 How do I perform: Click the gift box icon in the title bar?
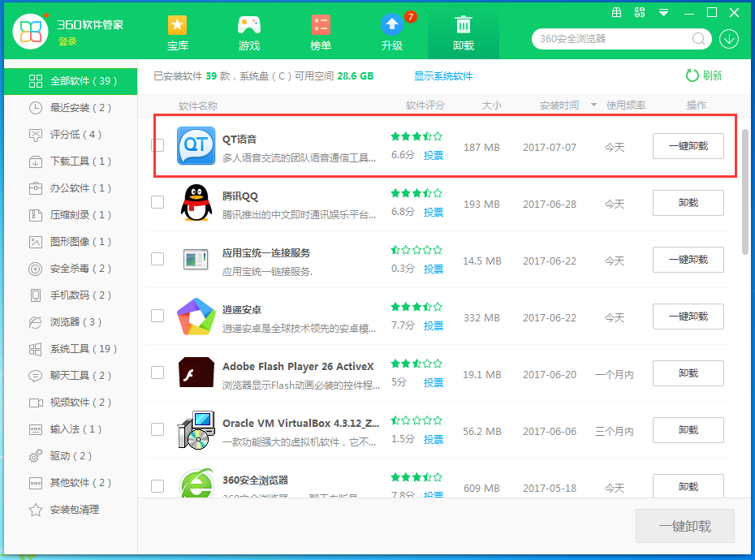click(x=616, y=12)
